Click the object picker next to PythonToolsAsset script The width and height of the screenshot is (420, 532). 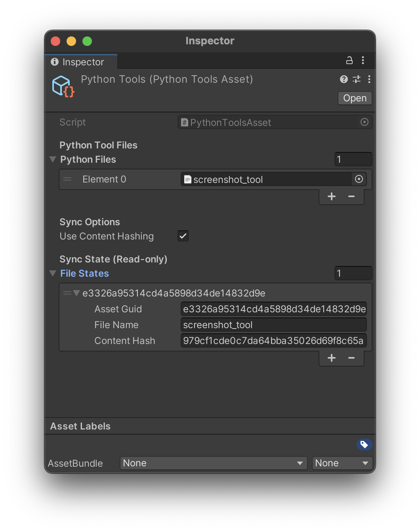(364, 122)
